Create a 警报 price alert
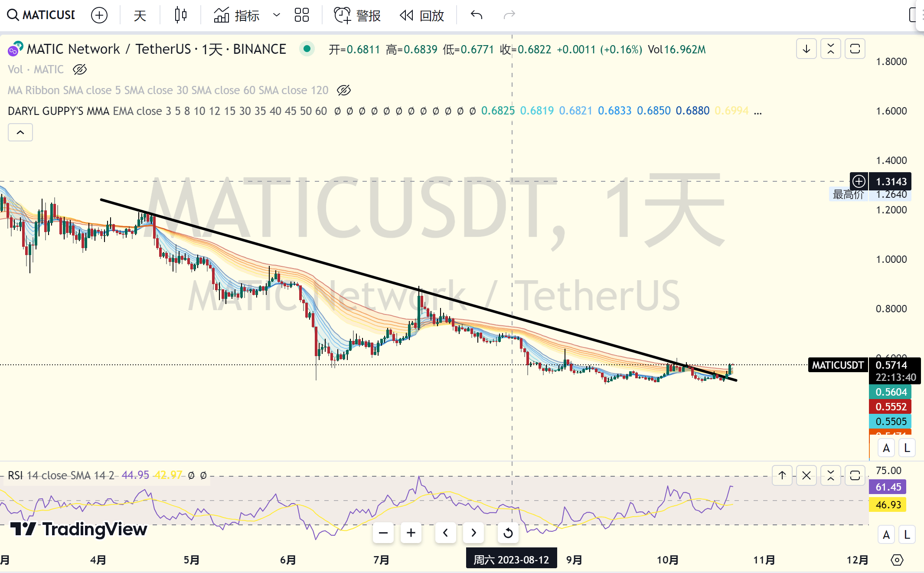 pos(357,15)
